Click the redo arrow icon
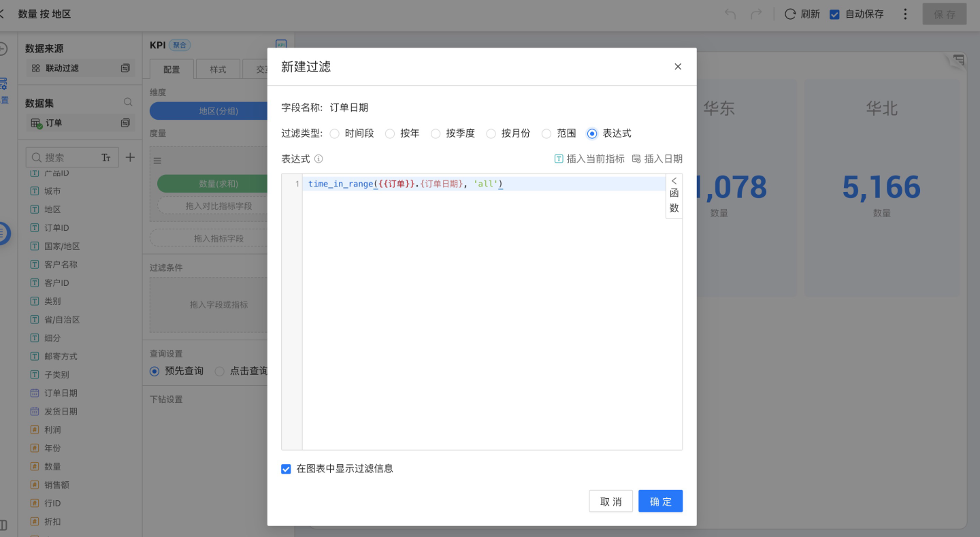The width and height of the screenshot is (980, 537). click(x=755, y=14)
